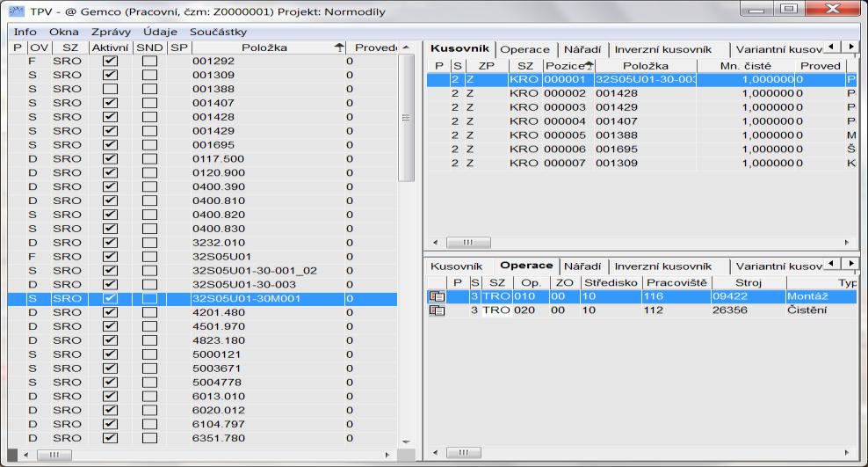
Task: Click the left list horizontal scrollbar thumb
Action: point(54,455)
